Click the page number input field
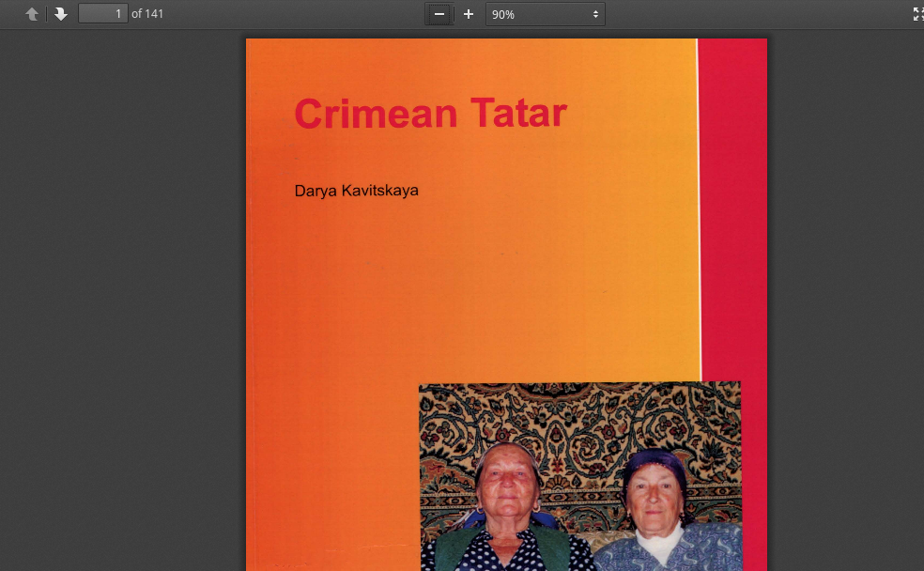The image size is (924, 571). (103, 13)
